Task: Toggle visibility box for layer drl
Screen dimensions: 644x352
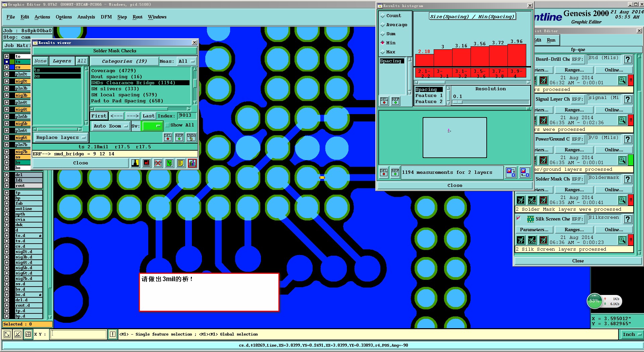Action: (7, 175)
